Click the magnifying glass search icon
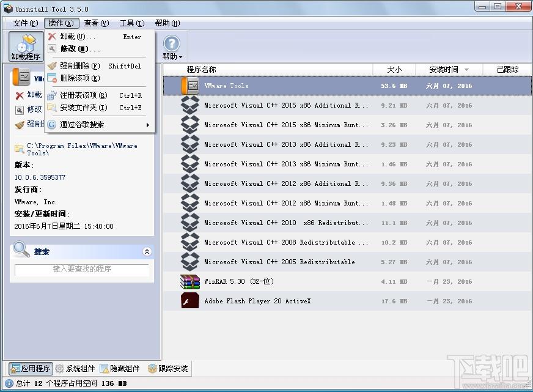This screenshot has width=533, height=392. (x=21, y=250)
